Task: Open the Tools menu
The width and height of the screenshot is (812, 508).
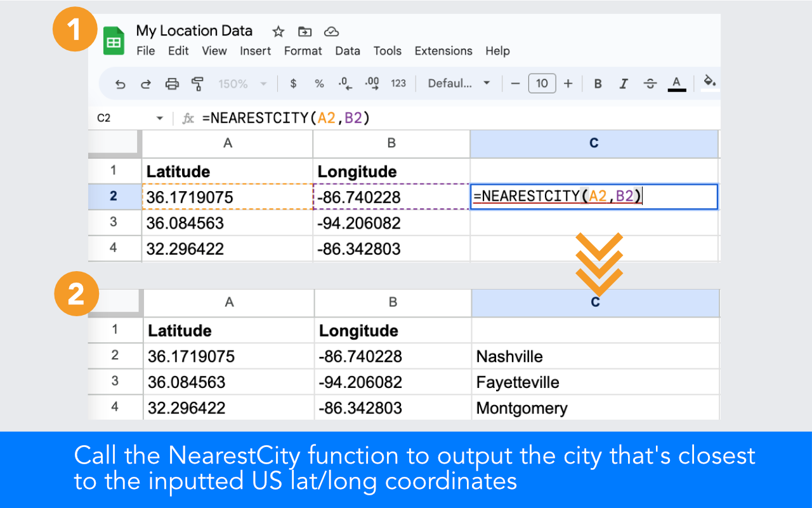Action: tap(388, 51)
